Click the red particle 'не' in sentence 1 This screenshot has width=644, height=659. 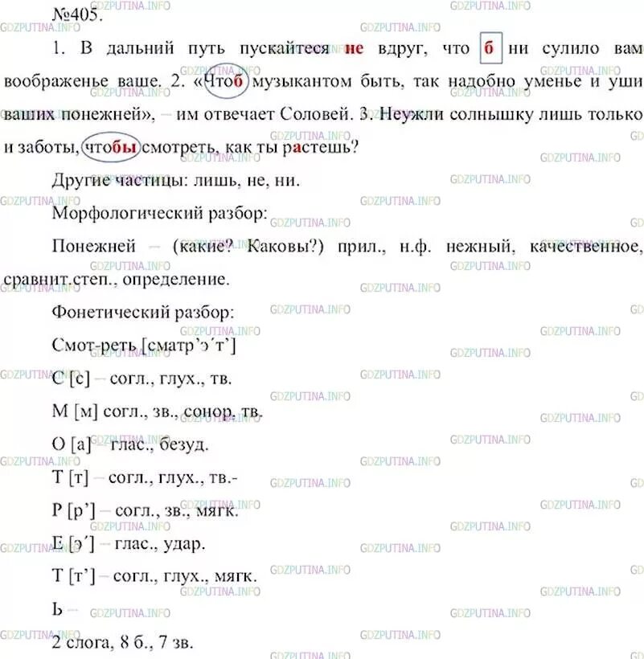[354, 48]
